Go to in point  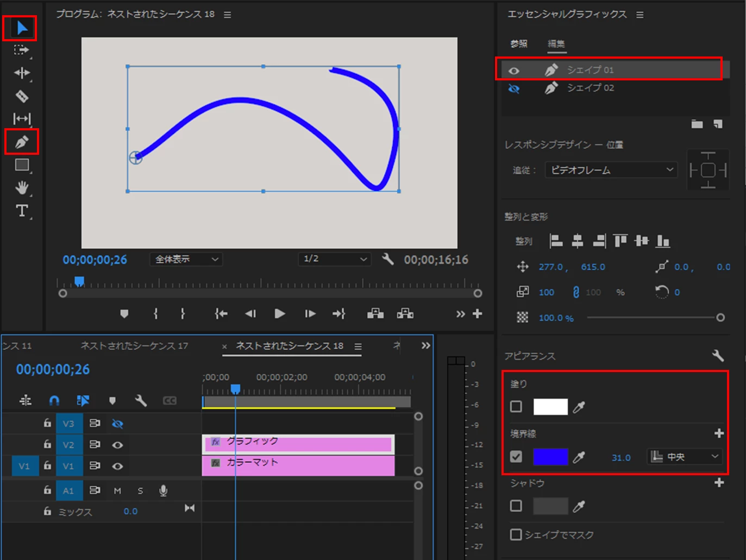[x=221, y=313]
